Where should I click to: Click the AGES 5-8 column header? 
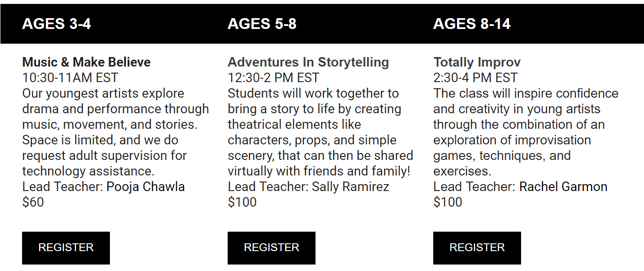pyautogui.click(x=262, y=24)
